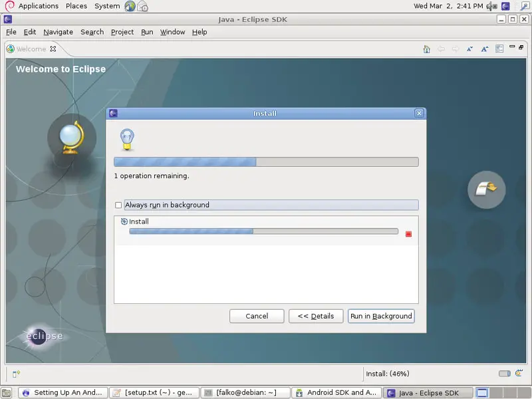Switch to Setting Up An And... taskbar window
This screenshot has width=532, height=399.
coord(63,393)
